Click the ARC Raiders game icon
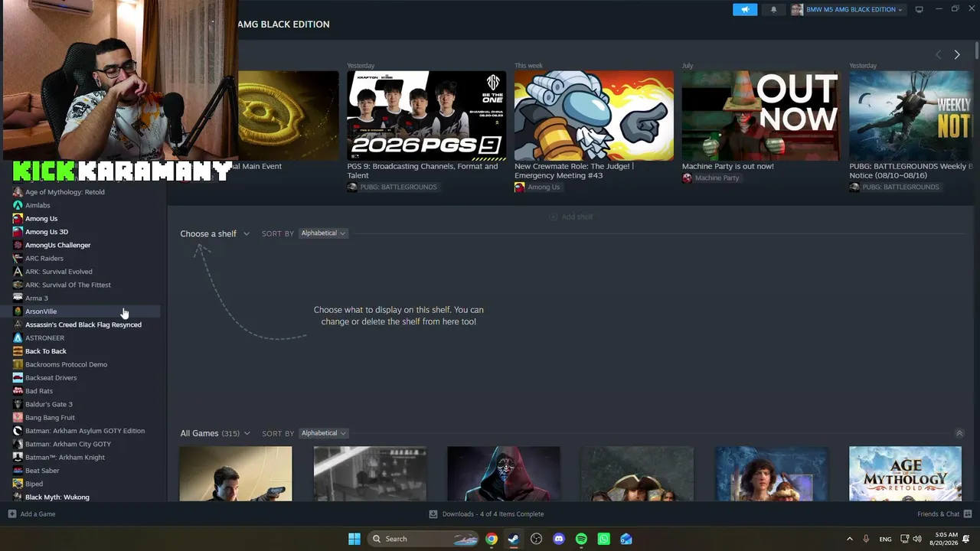Image resolution: width=980 pixels, height=551 pixels. (x=18, y=259)
